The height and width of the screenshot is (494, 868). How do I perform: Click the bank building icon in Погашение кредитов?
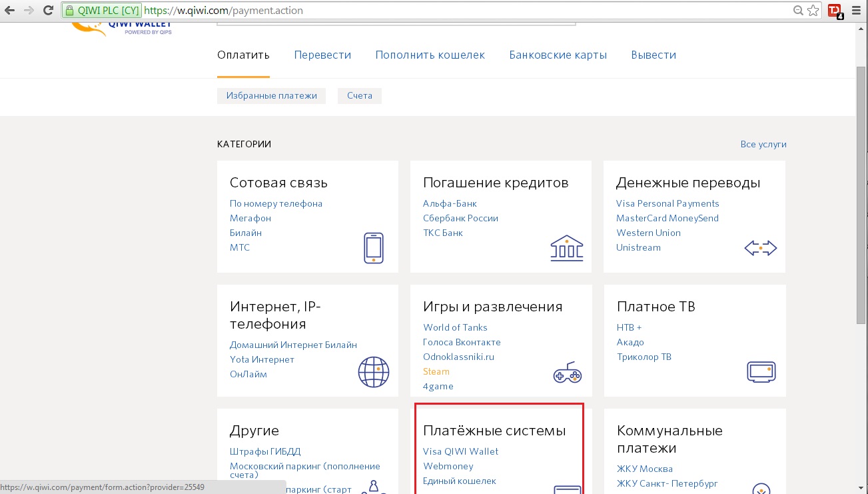(567, 248)
